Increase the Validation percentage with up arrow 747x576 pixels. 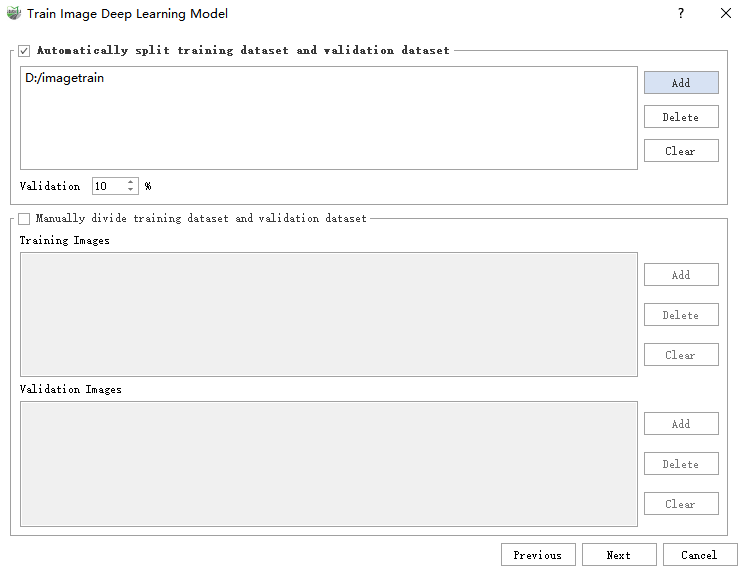click(131, 182)
